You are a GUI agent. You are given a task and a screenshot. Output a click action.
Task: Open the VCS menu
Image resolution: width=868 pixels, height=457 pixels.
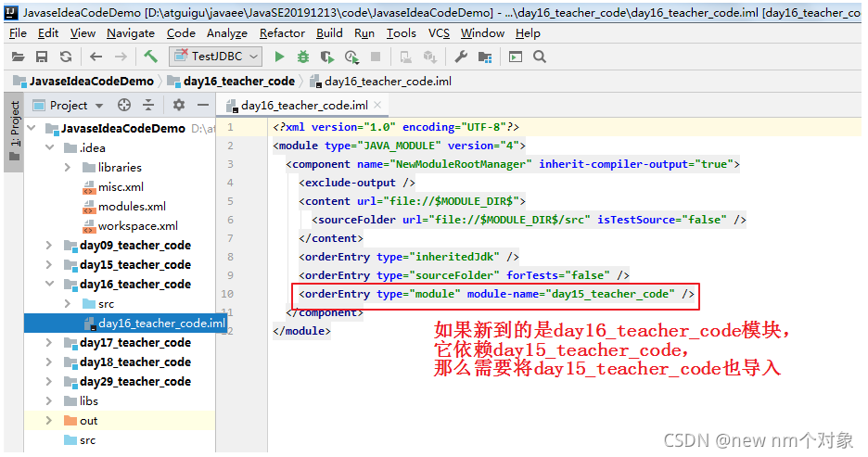pos(439,33)
